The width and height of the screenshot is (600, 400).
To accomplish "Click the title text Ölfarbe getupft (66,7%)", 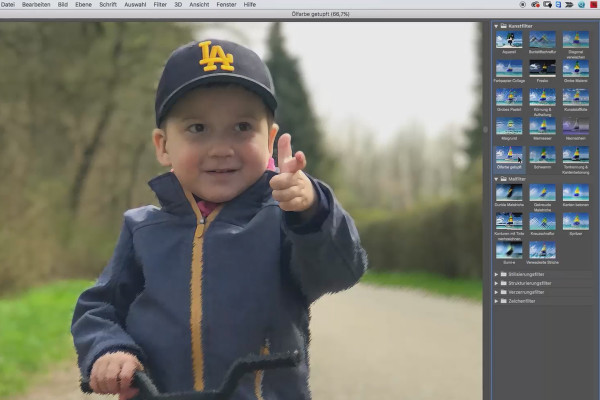I will click(x=320, y=14).
